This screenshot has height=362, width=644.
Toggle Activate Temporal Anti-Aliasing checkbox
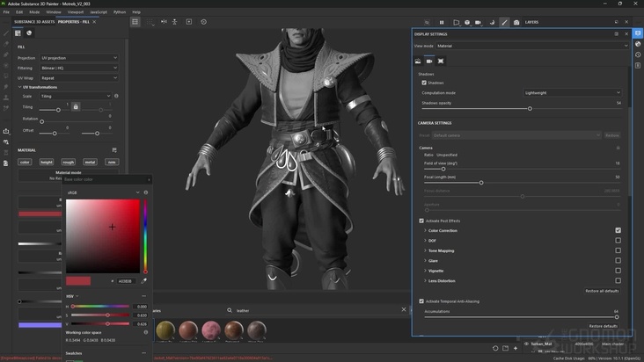421,301
